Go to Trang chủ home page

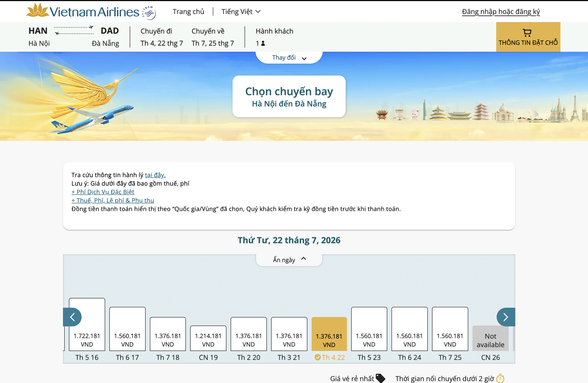(188, 12)
